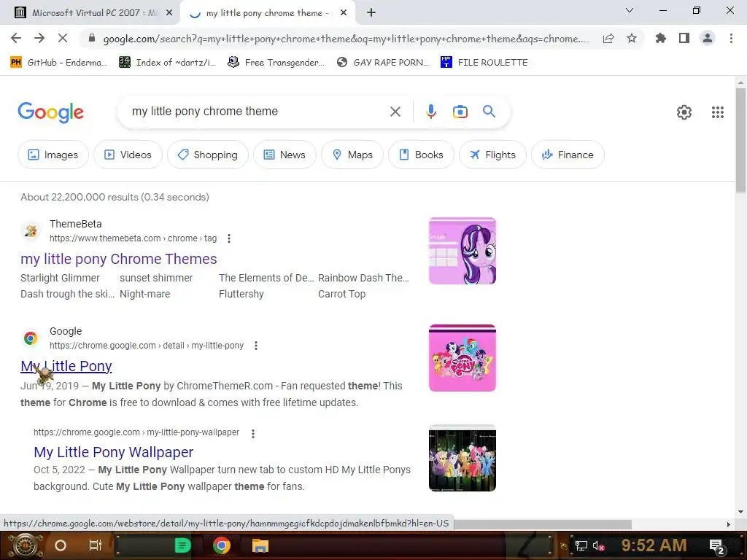Open File Explorer on taskbar
This screenshot has width=747, height=560.
pos(260,545)
